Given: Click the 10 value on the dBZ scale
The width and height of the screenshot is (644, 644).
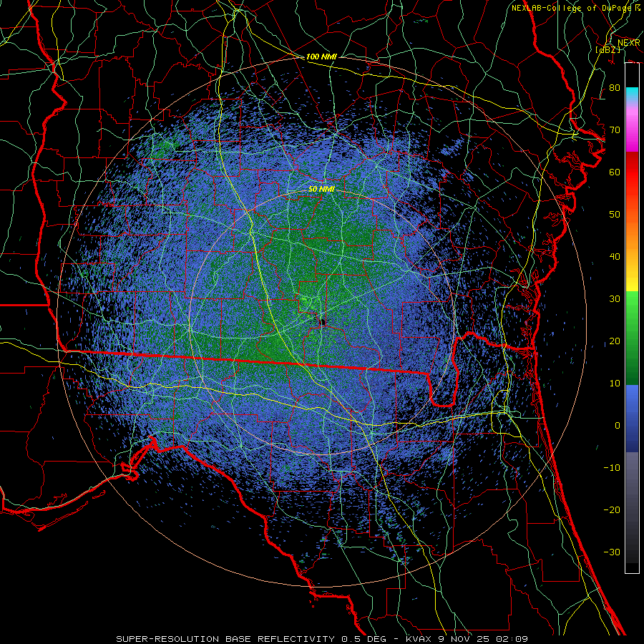Looking at the screenshot, I should pos(615,384).
